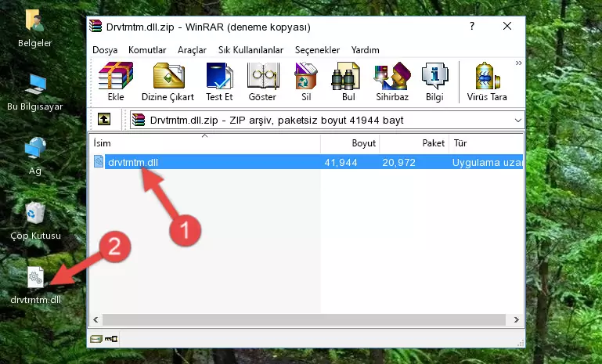The height and width of the screenshot is (364, 602).
Task: Click the 41,944 size value
Action: coord(341,162)
